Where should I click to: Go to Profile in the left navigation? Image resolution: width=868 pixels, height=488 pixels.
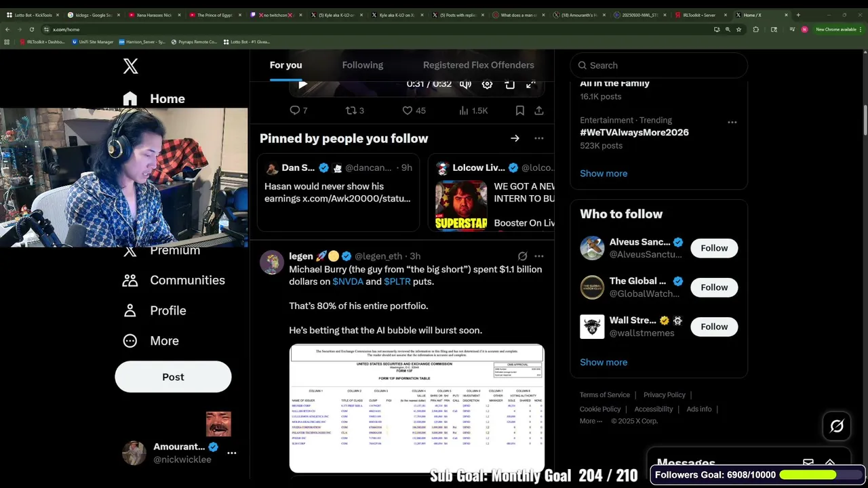[x=154, y=310]
